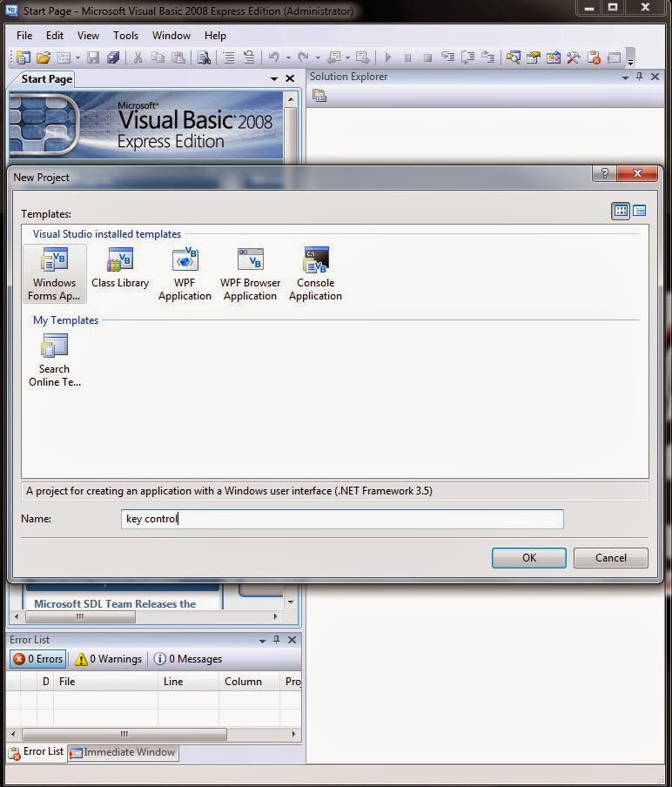672x787 pixels.
Task: Switch to the Immediate Window tab
Action: [123, 752]
